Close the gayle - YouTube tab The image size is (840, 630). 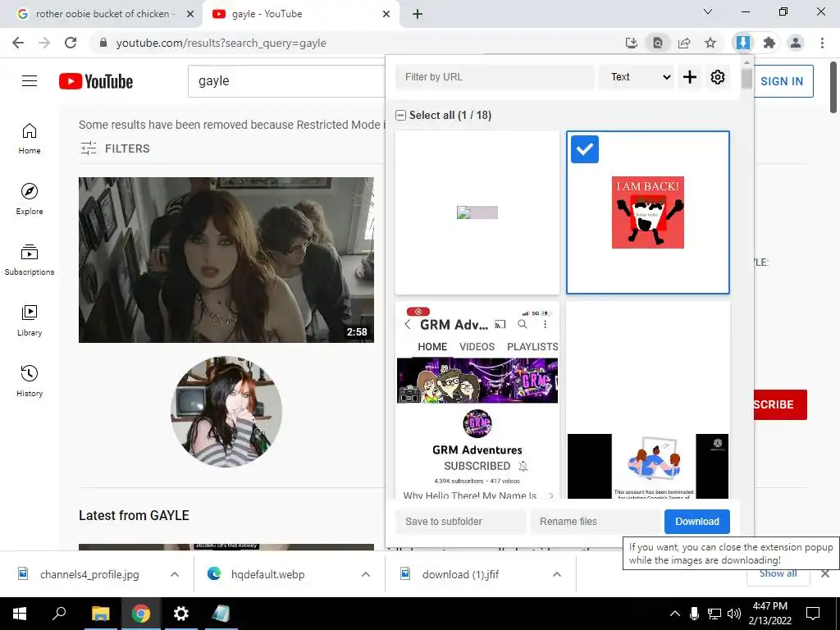coord(386,14)
